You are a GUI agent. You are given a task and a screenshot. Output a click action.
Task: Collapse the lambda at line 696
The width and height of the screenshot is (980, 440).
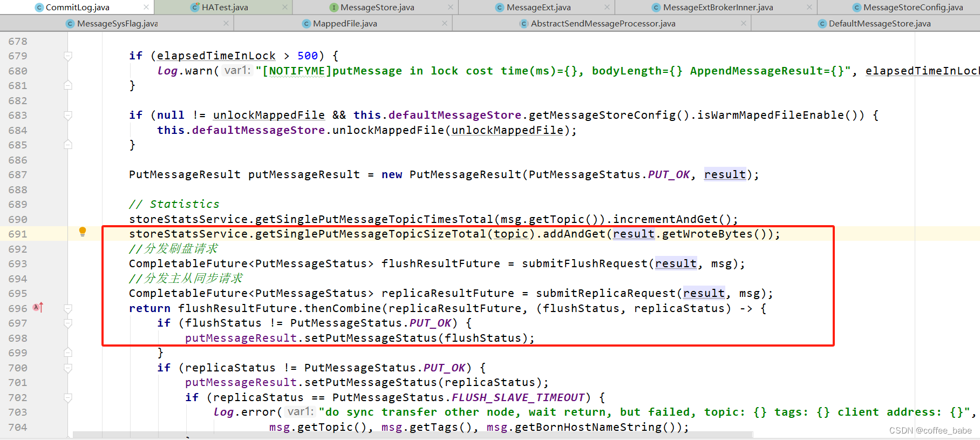pyautogui.click(x=68, y=309)
